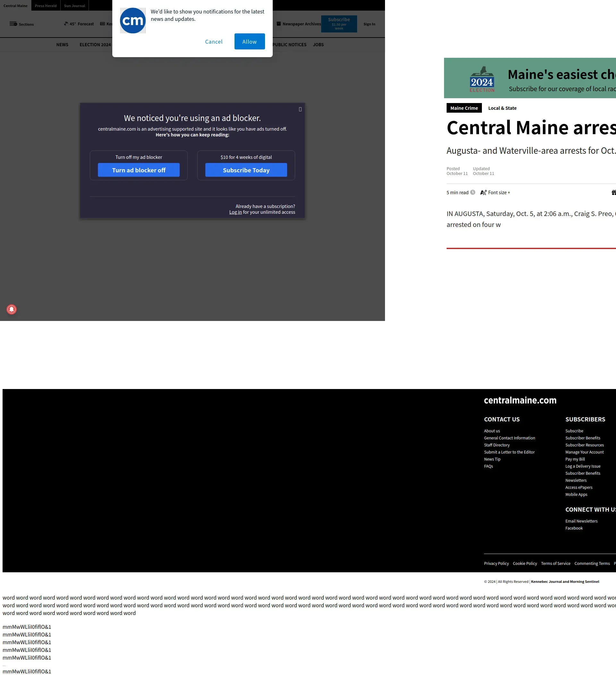Click the Log in link
Image resolution: width=616 pixels, height=675 pixels.
tap(235, 212)
